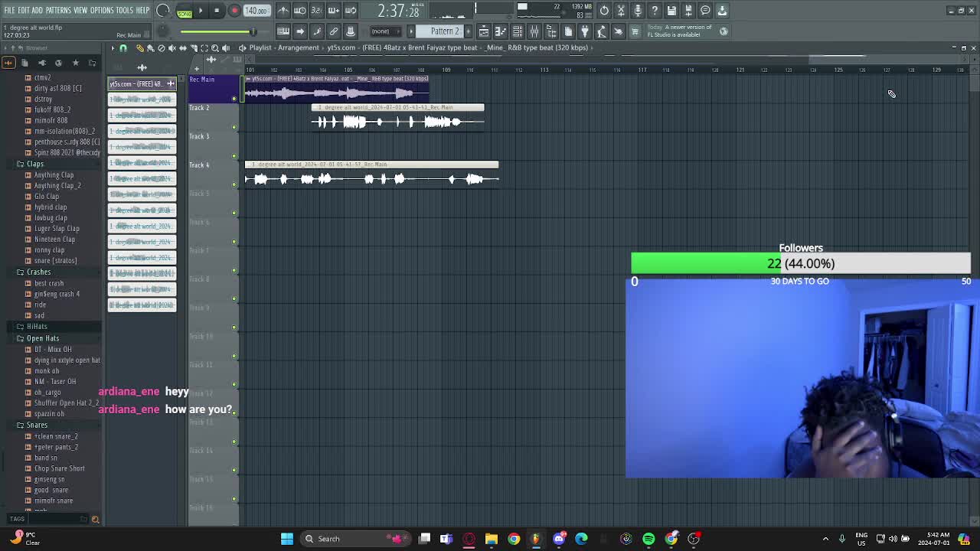Add a new pattern with plus button
The height and width of the screenshot is (551, 980).
click(x=468, y=31)
